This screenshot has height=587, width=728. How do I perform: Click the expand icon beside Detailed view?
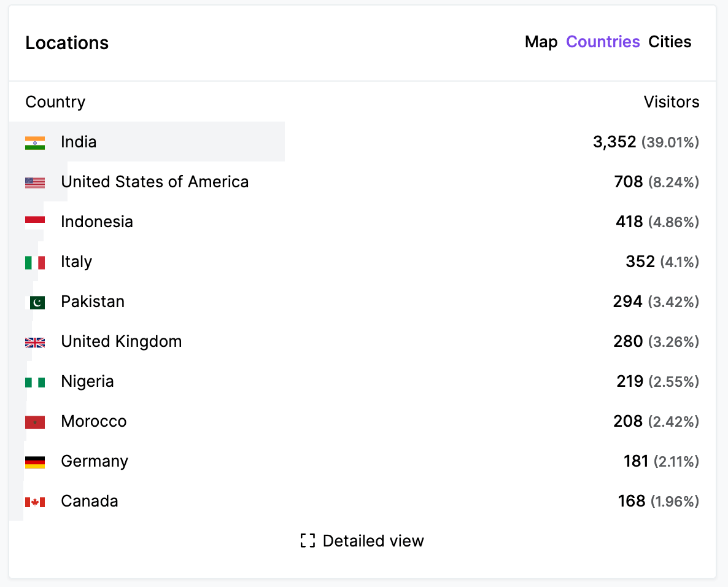(307, 541)
